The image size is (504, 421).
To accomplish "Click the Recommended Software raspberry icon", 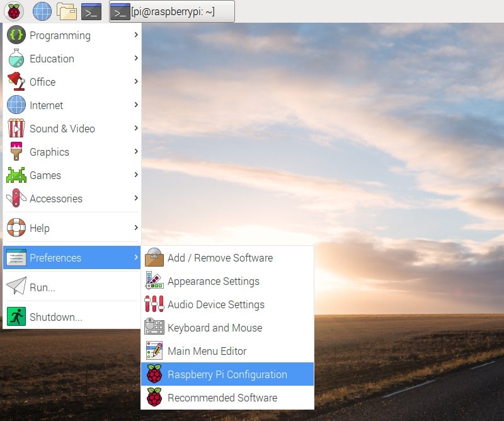I will pos(154,397).
